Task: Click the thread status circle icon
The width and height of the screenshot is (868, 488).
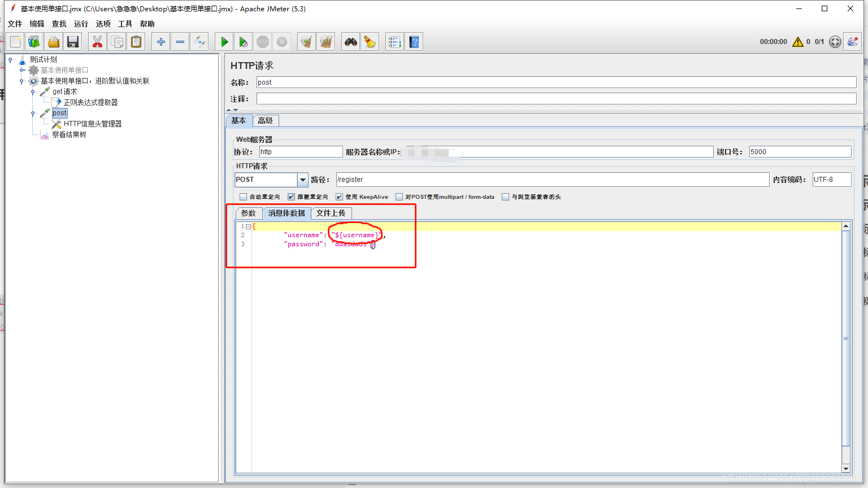Action: 835,42
